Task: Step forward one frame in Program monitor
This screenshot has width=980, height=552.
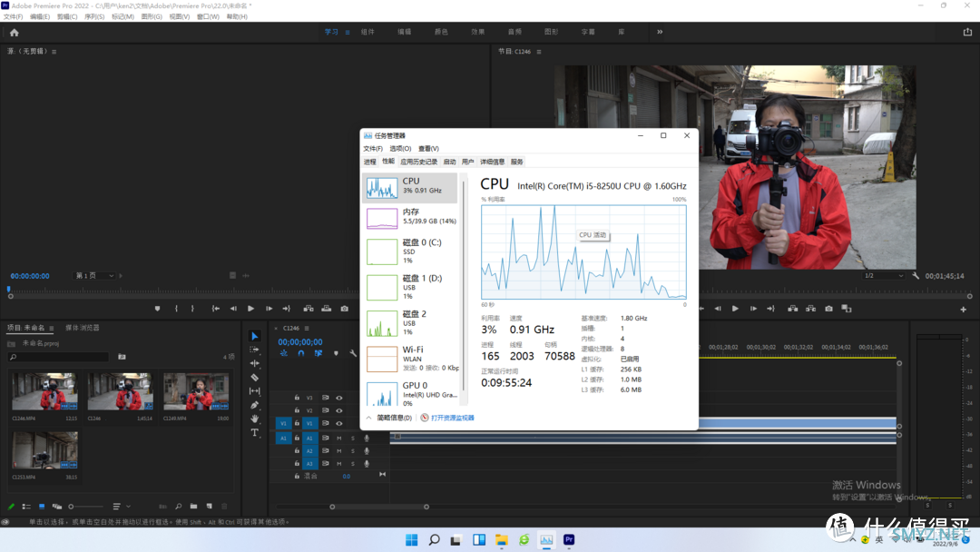Action: pyautogui.click(x=753, y=309)
